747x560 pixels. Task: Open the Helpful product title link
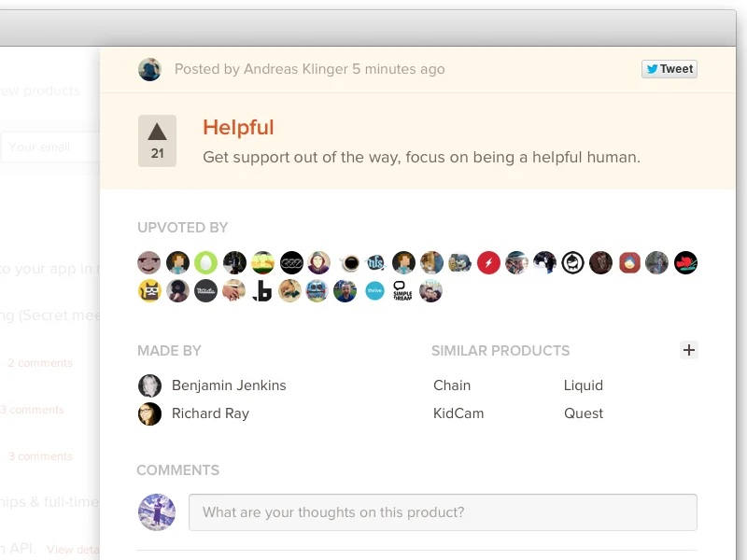(238, 128)
